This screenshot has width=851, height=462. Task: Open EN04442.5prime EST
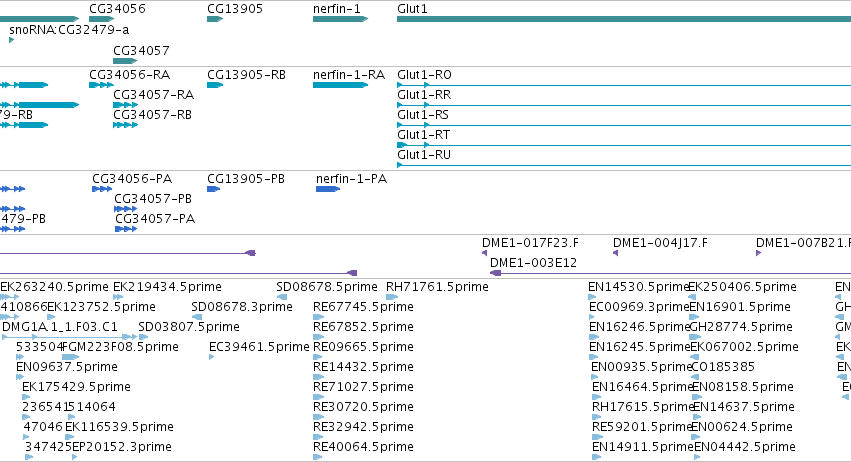coord(745,447)
